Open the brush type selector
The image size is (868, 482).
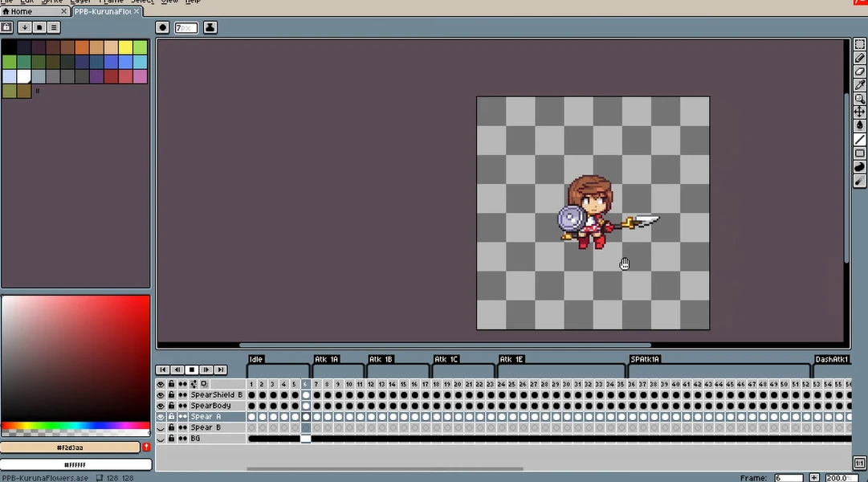163,27
